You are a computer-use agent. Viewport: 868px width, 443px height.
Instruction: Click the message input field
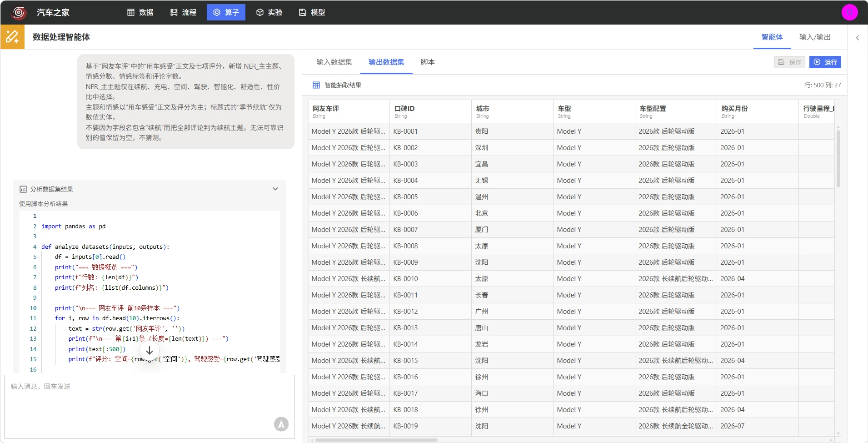150,406
